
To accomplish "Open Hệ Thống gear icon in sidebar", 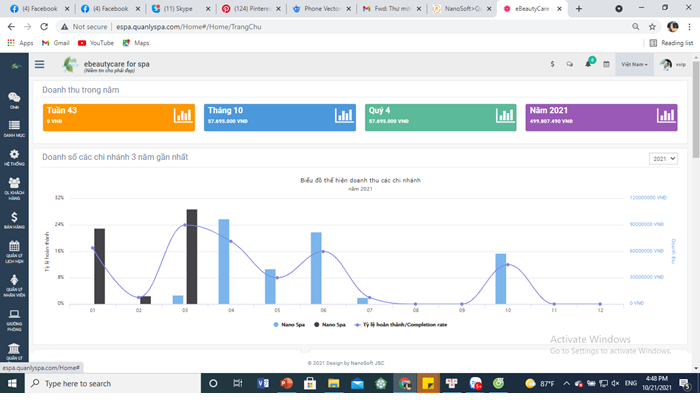I will coord(14,158).
